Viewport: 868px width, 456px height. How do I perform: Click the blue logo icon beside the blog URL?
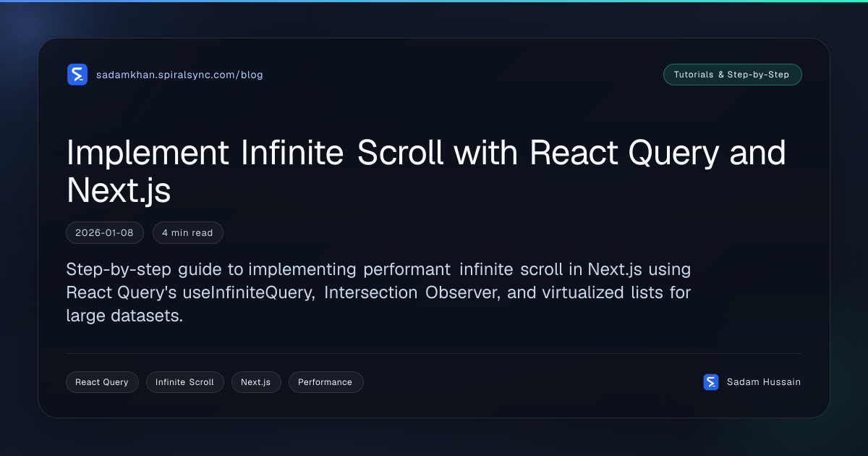click(77, 75)
